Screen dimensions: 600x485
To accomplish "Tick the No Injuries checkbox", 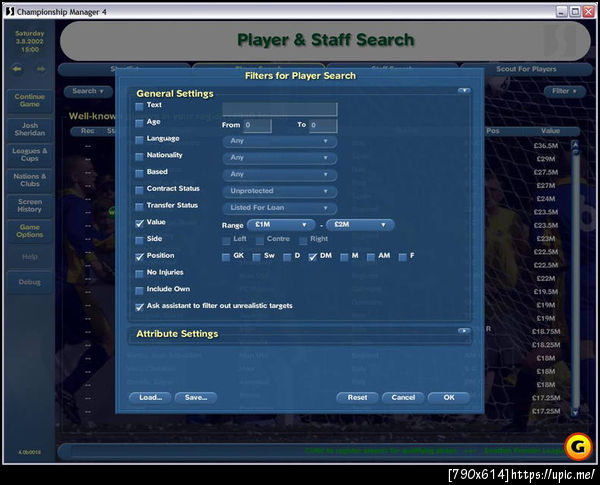I will pyautogui.click(x=139, y=274).
